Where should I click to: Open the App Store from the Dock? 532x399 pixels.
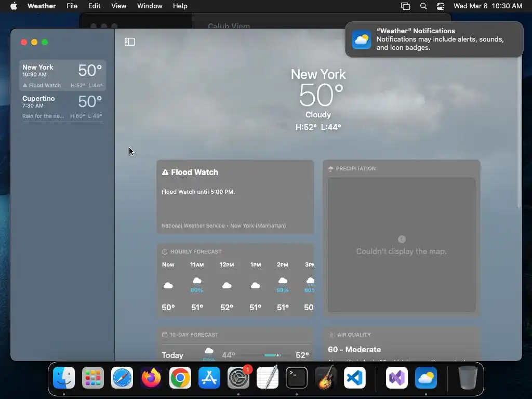(209, 378)
